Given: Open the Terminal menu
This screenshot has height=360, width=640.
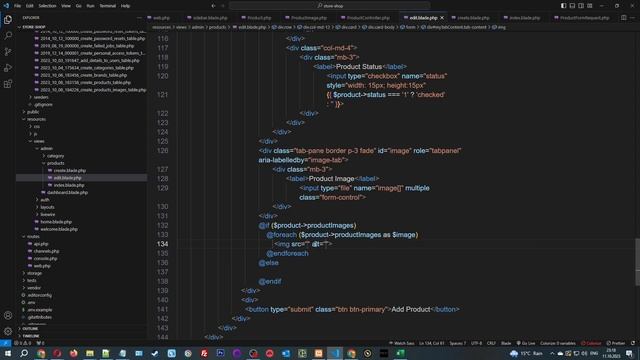Looking at the screenshot, I should click(x=108, y=6).
